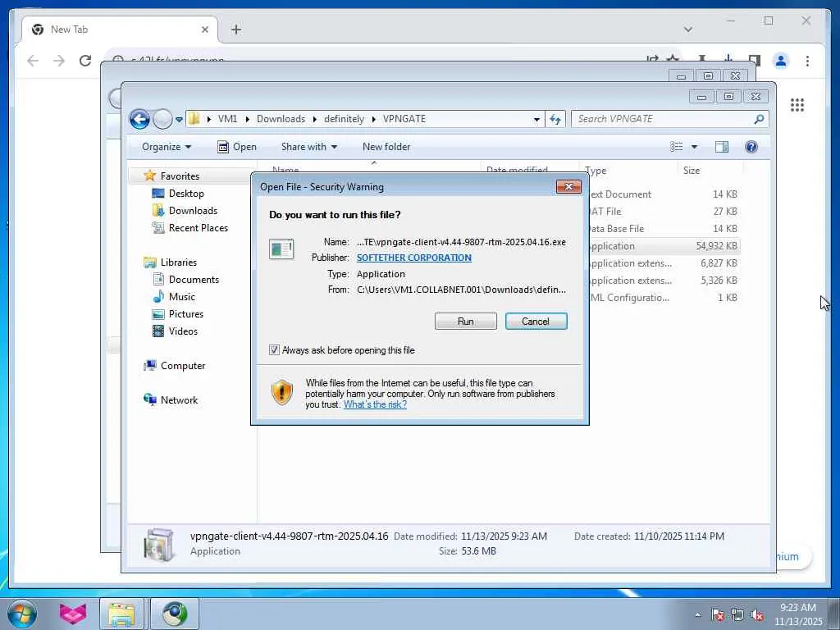The image size is (840, 630).
Task: Open the Chrome profile avatar icon
Action: pyautogui.click(x=781, y=61)
